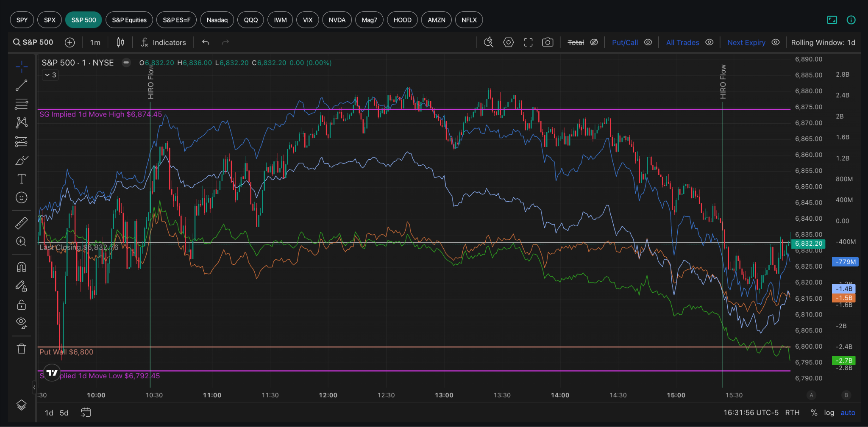The height and width of the screenshot is (427, 868).
Task: Take a chart snapshot with camera icon
Action: tap(548, 42)
